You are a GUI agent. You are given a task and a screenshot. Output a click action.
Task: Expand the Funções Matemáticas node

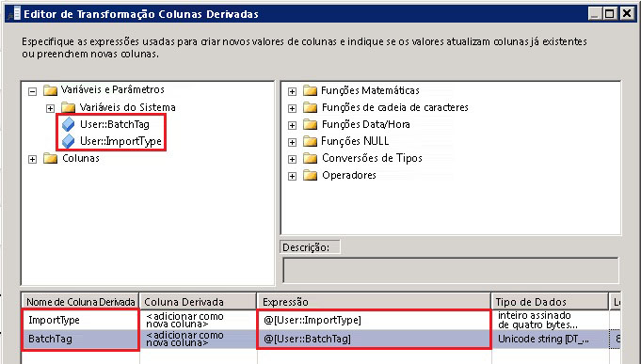coord(292,91)
